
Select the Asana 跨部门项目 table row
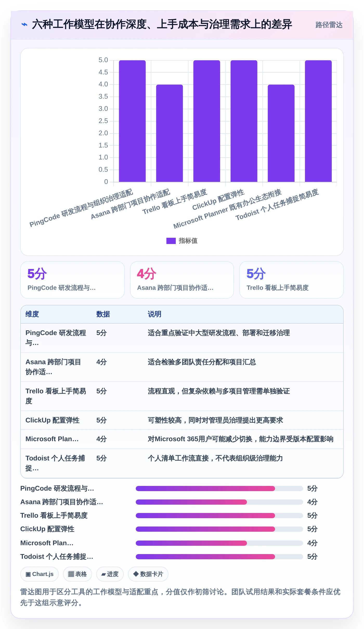[x=182, y=367]
